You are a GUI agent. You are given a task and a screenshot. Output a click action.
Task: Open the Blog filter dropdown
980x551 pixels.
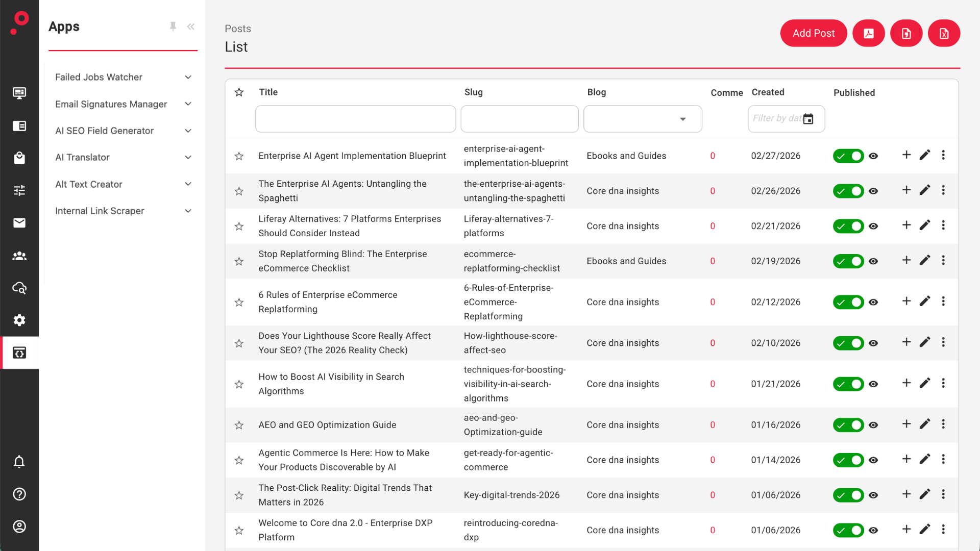coord(642,119)
